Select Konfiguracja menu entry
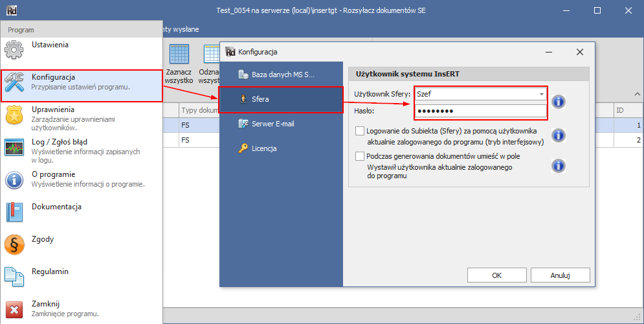644x324 pixels. (82, 86)
